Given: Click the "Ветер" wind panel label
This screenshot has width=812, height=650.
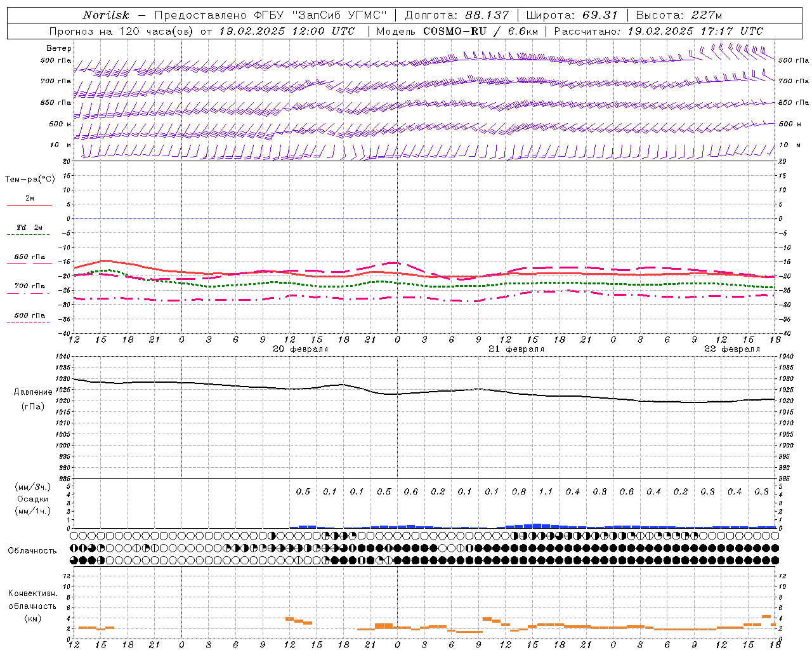Looking at the screenshot, I should pos(59,48).
